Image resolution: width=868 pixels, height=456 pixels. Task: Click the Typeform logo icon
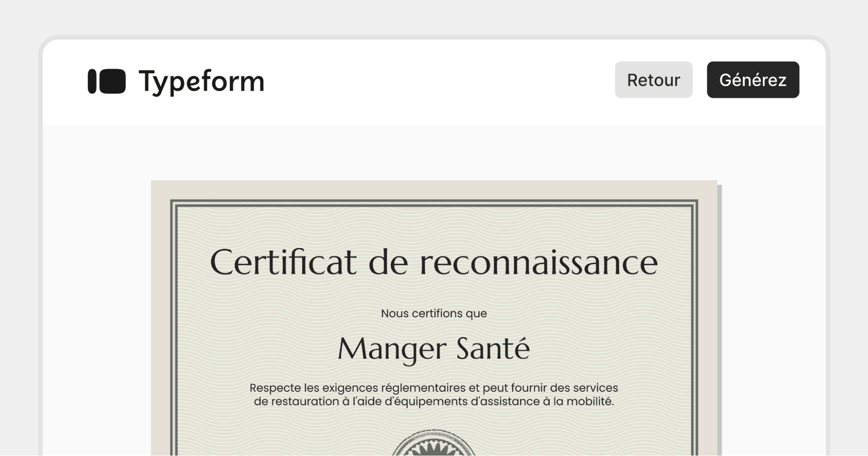tap(107, 81)
